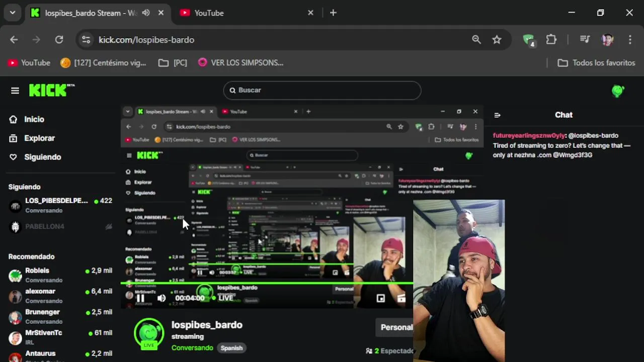The image size is (644, 362).
Task: Toggle the Kick sidebar hamburger menu
Action: tap(15, 90)
